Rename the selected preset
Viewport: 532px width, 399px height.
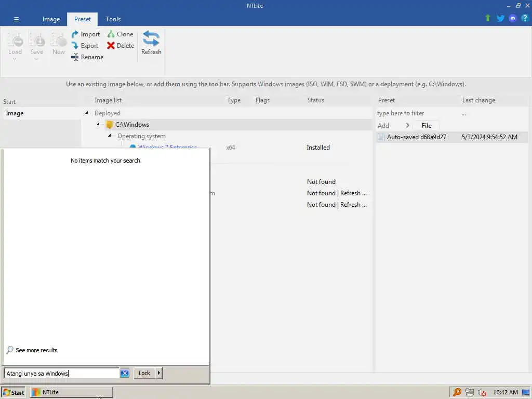(x=87, y=57)
